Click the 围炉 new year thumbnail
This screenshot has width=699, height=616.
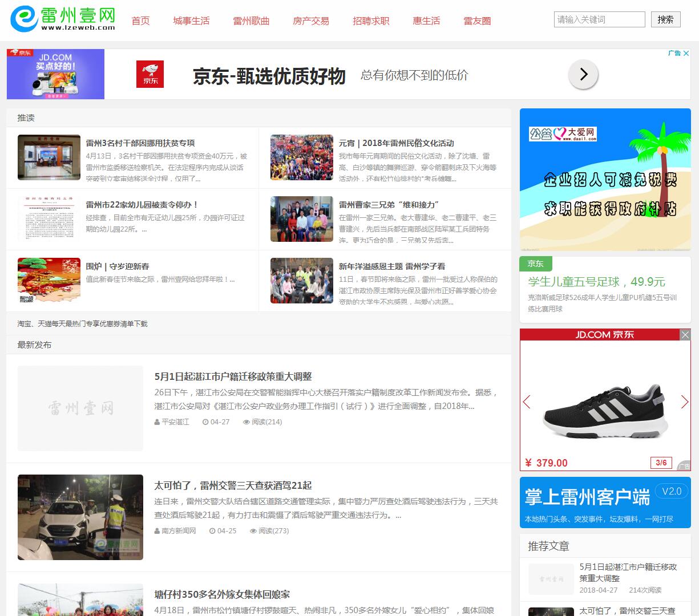pyautogui.click(x=49, y=281)
